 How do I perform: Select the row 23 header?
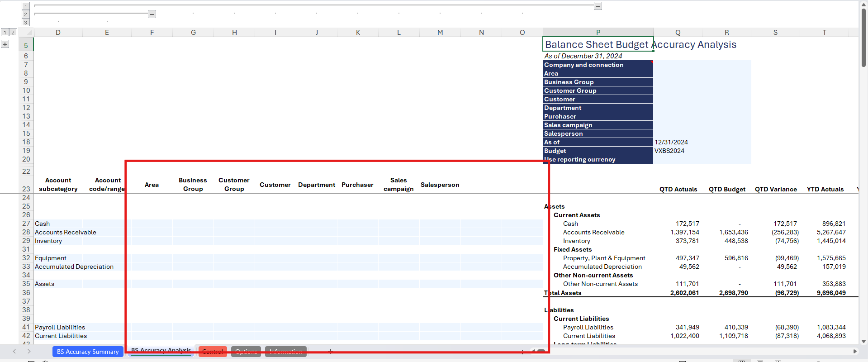(26, 189)
